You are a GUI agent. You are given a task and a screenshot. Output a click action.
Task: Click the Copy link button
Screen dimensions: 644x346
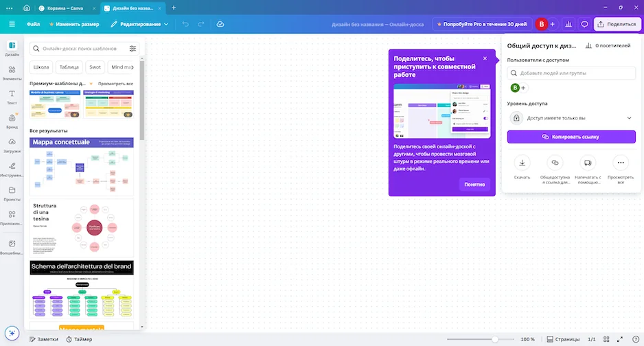[x=571, y=137]
